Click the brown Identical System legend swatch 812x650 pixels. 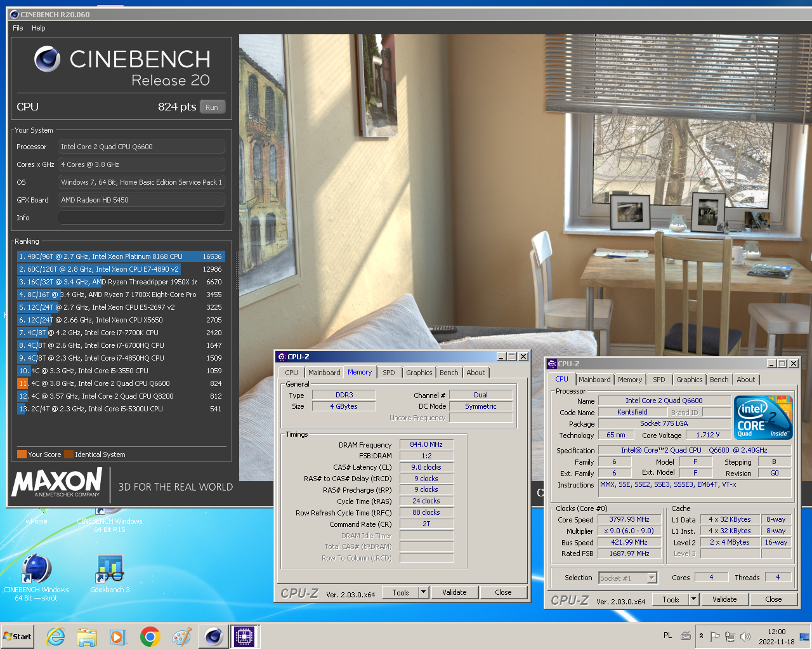click(69, 454)
